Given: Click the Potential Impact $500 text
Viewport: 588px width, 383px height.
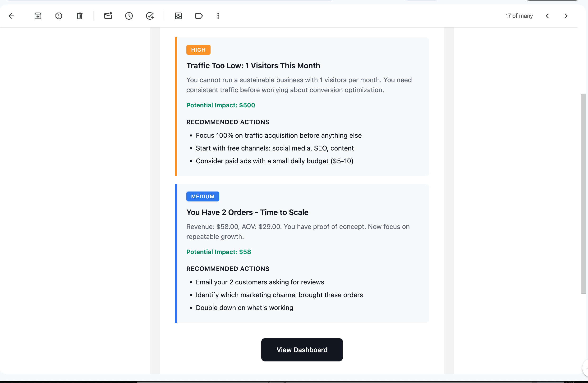Looking at the screenshot, I should 221,105.
